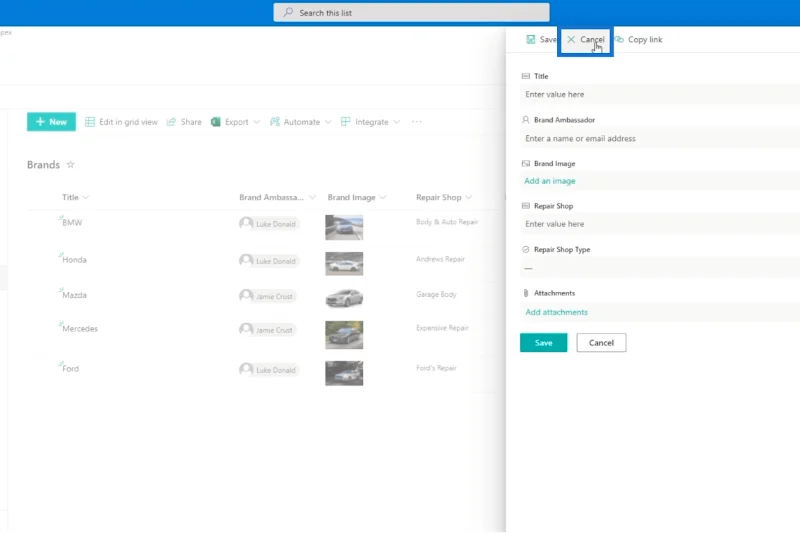The height and width of the screenshot is (533, 800).
Task: Click Luke Donald in Ford row
Action: (269, 370)
